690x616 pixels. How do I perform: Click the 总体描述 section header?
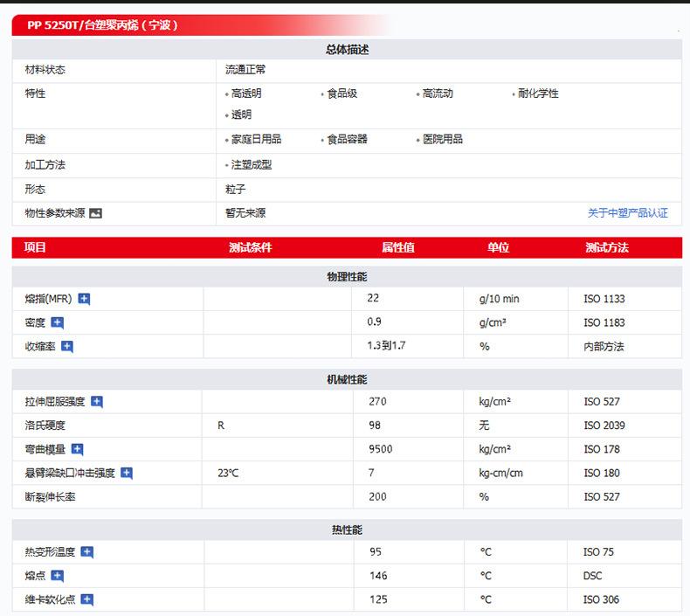[347, 50]
